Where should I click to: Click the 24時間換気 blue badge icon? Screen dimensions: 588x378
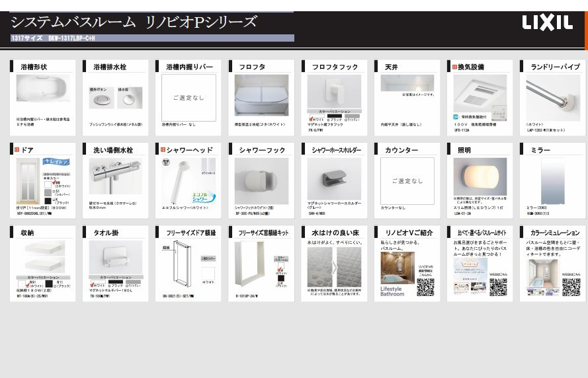pos(456,117)
